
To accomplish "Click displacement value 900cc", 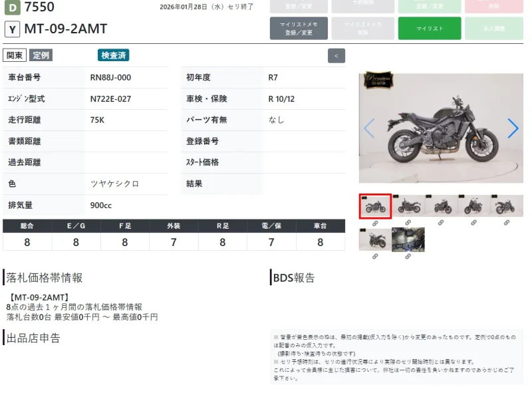I will click(101, 205).
